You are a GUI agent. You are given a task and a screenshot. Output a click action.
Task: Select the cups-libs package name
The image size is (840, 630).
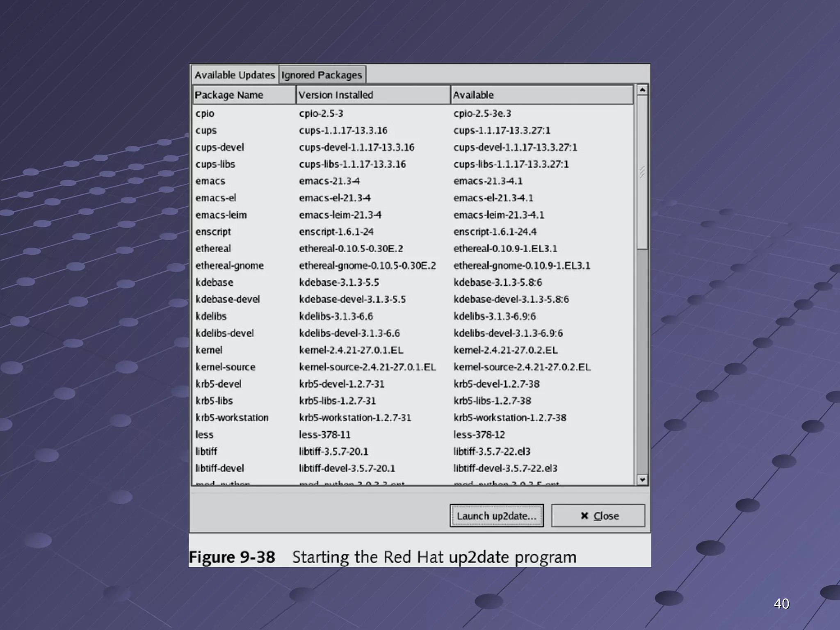tap(215, 164)
